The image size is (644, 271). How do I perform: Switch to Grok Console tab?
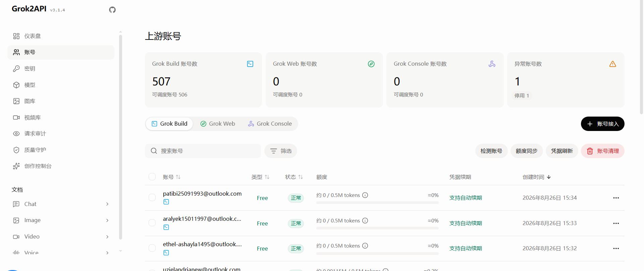tap(270, 124)
